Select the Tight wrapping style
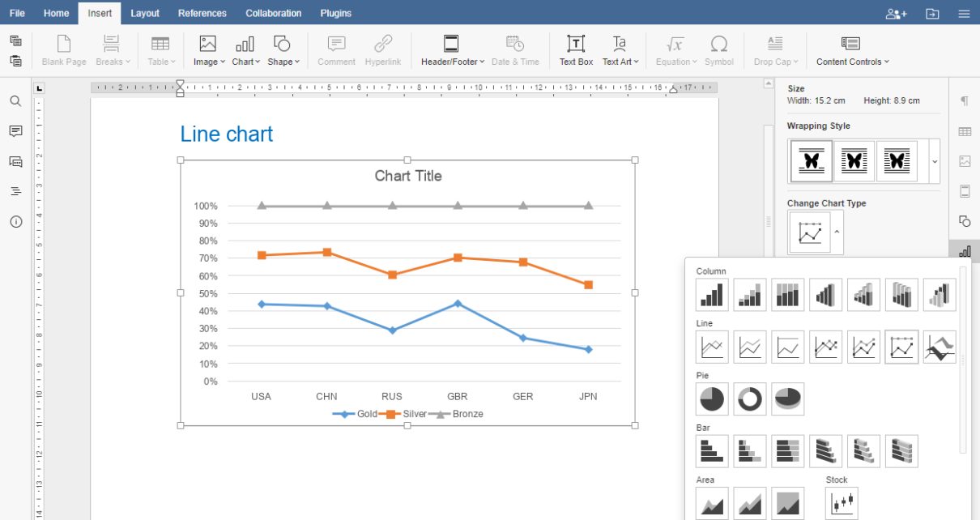The width and height of the screenshot is (980, 520). 897,161
